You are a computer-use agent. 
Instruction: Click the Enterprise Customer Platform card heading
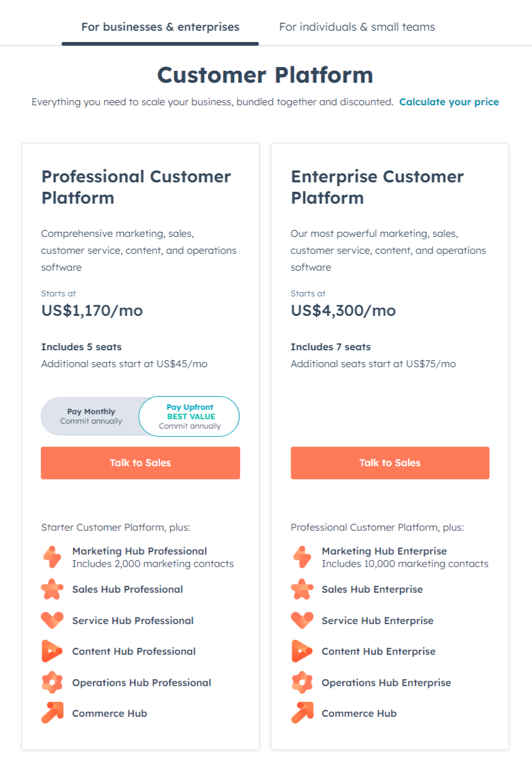tap(377, 187)
